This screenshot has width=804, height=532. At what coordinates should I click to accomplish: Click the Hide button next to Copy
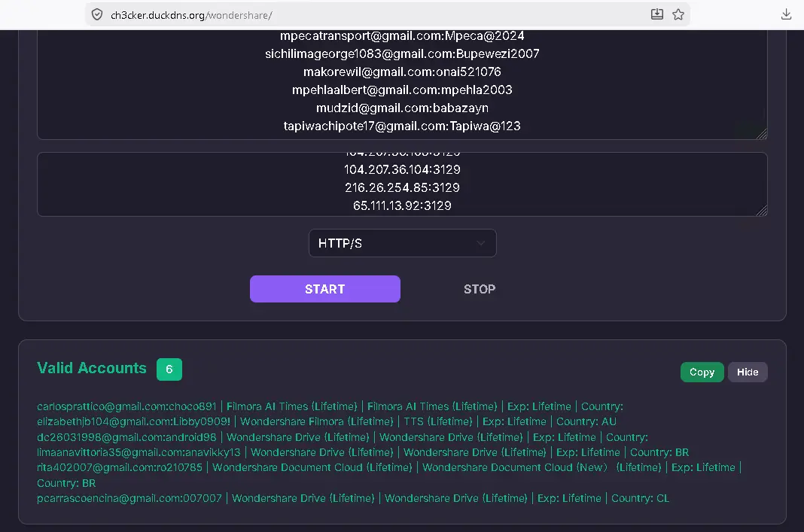pos(747,372)
